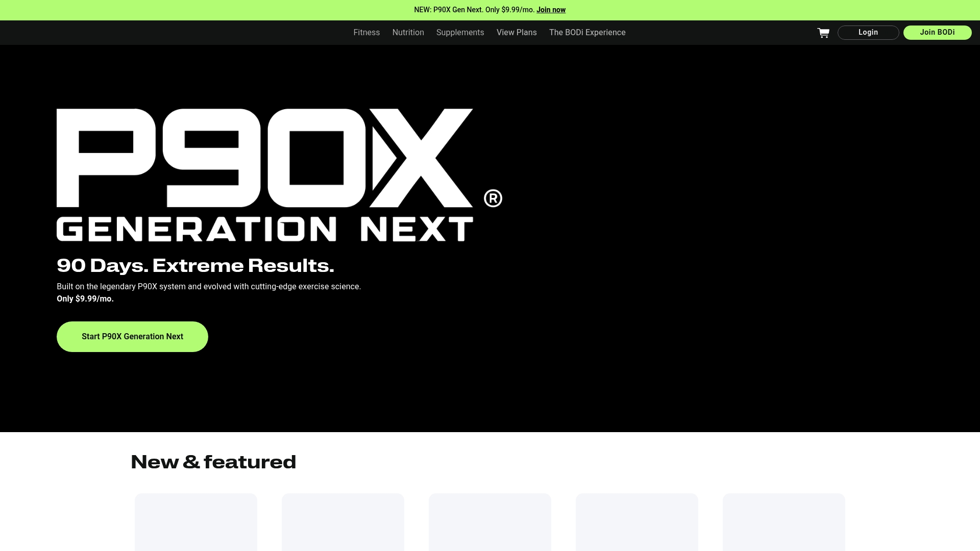Select the last New & featured card
The height and width of the screenshot is (551, 980).
[783, 522]
